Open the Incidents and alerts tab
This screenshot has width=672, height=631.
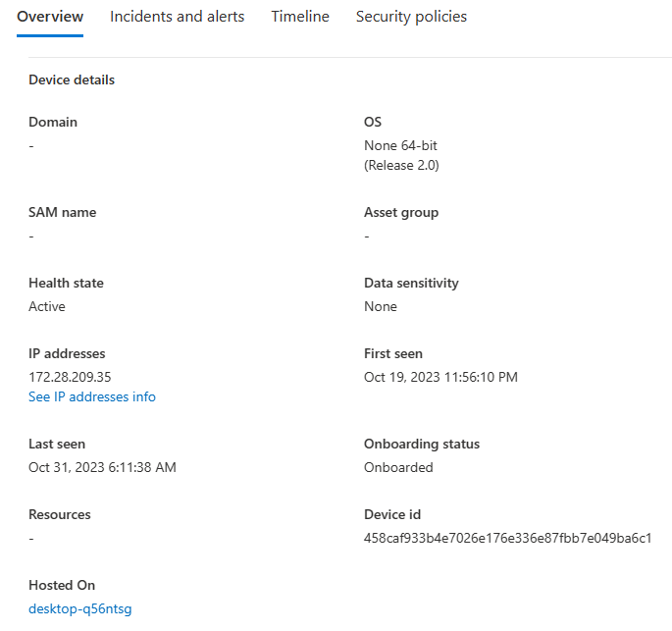177,17
